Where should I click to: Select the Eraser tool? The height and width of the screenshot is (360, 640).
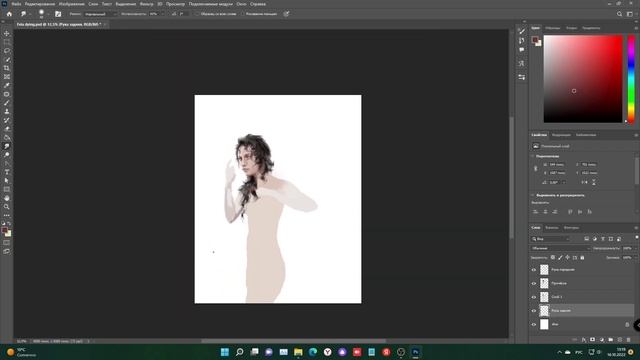coord(7,129)
